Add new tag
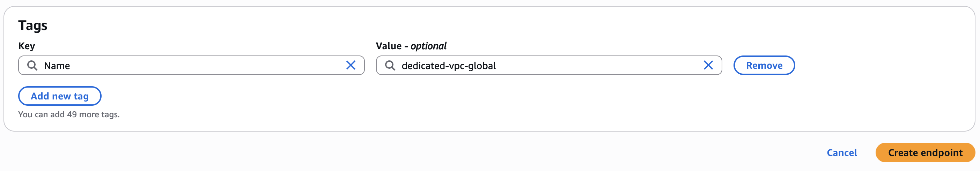The image size is (980, 171). tap(60, 96)
